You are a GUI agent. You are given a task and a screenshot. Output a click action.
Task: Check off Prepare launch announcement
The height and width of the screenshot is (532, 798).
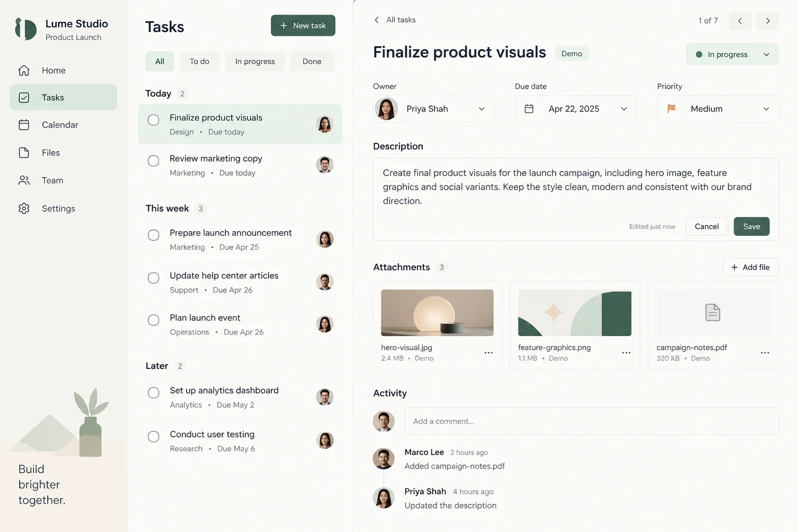(153, 235)
